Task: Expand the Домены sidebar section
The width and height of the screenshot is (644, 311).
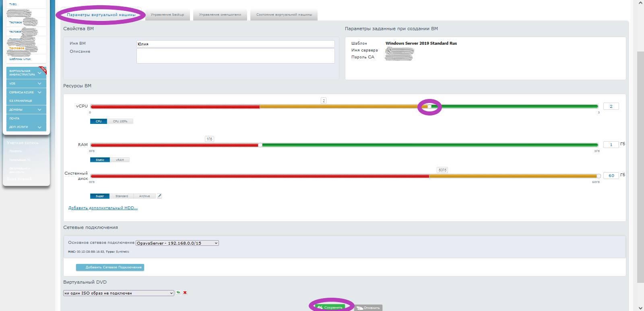Action: (26, 109)
